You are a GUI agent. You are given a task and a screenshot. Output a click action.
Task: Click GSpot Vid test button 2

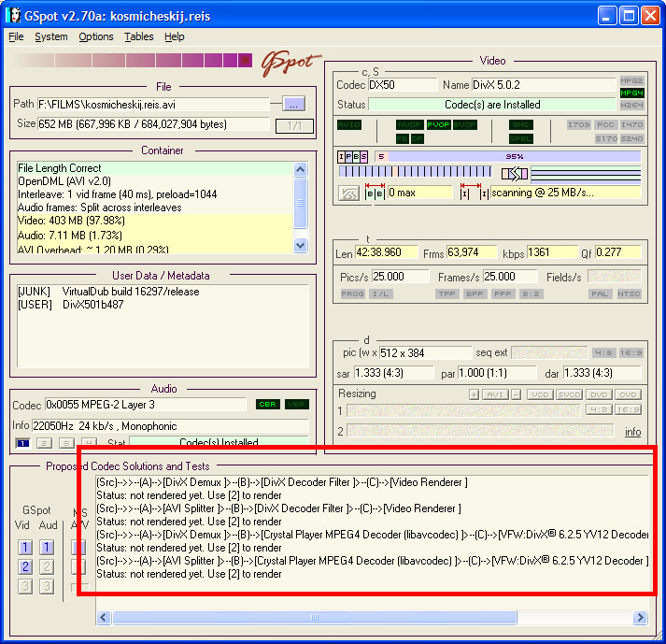click(25, 566)
